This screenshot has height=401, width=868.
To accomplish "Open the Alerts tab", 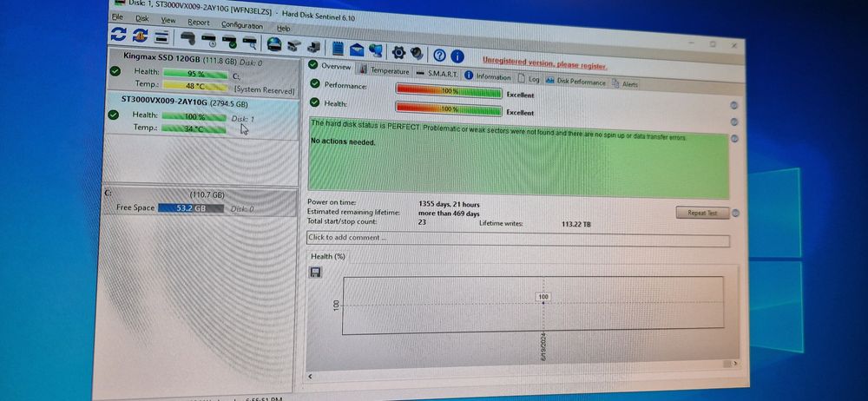I will [x=625, y=84].
